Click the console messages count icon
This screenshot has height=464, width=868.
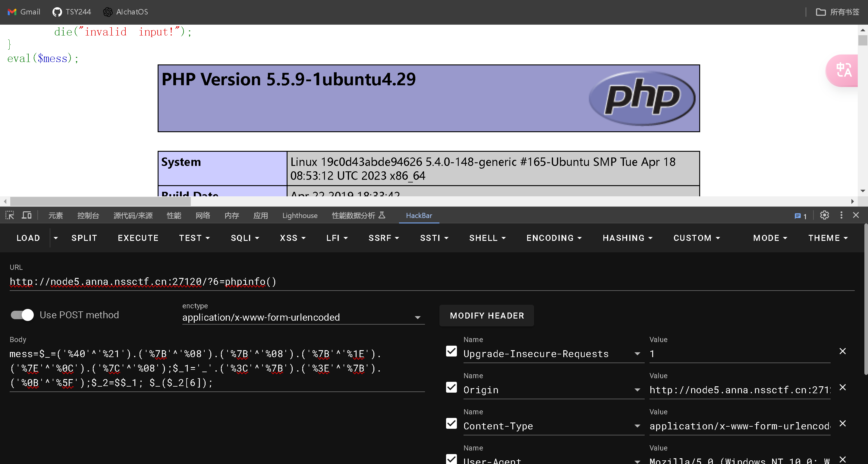coord(800,216)
